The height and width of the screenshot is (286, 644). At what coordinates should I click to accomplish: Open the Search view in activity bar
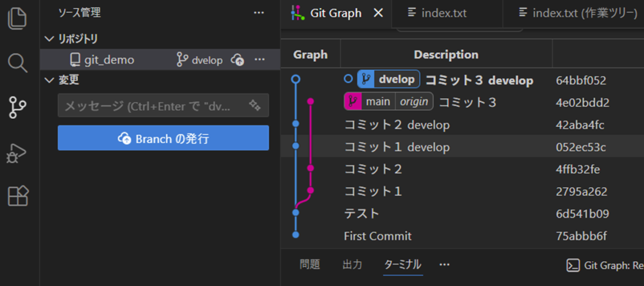[18, 63]
